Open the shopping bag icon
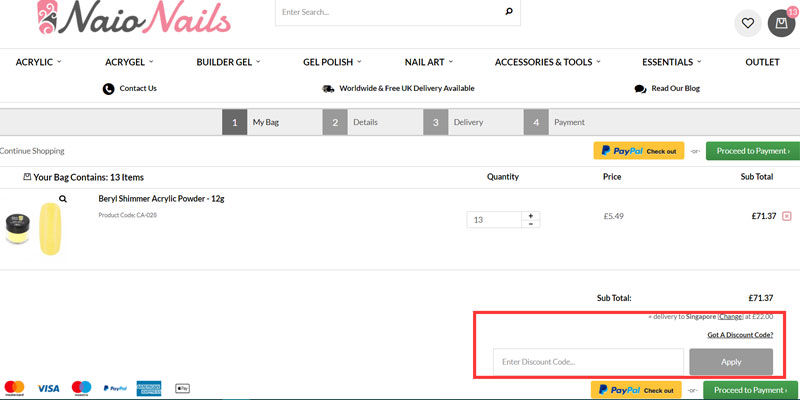 pyautogui.click(x=782, y=23)
